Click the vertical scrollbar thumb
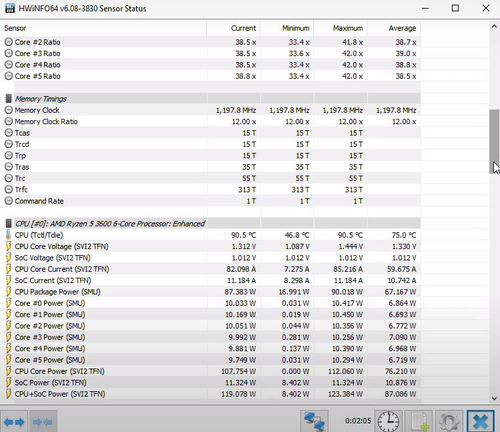 [494, 141]
